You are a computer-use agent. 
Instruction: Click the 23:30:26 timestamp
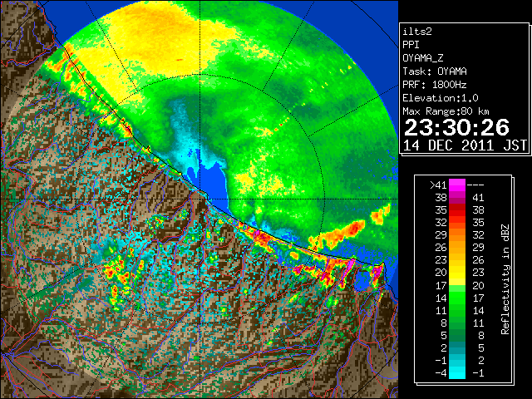(456, 127)
